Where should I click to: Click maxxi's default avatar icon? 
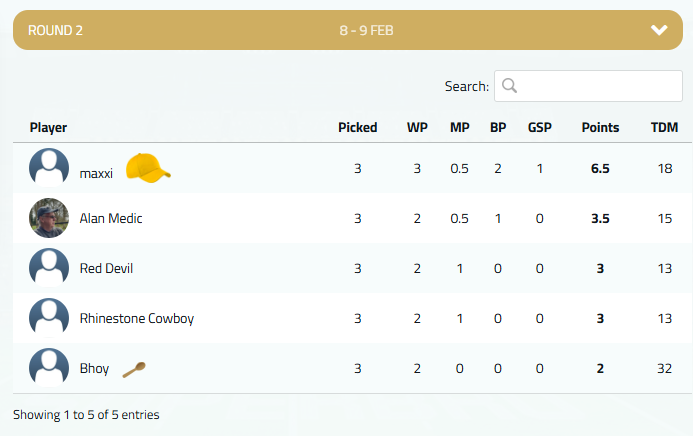(49, 168)
